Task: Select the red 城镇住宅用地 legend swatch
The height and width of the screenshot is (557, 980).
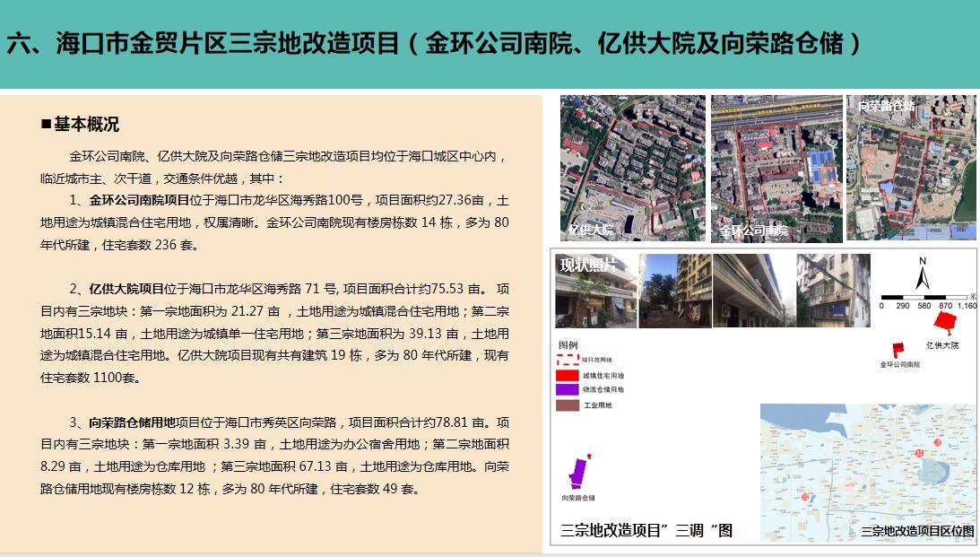Action: (x=567, y=375)
